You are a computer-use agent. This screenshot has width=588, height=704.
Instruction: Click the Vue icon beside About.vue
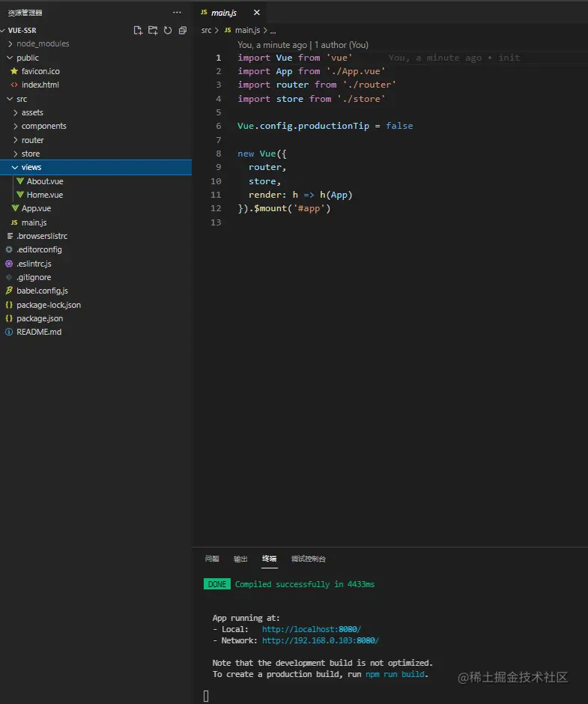19,181
